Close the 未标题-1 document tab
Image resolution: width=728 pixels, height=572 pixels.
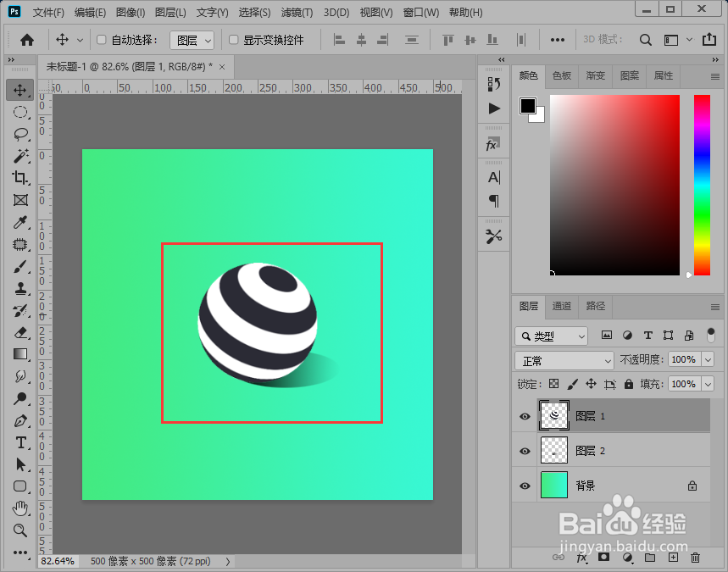point(222,67)
